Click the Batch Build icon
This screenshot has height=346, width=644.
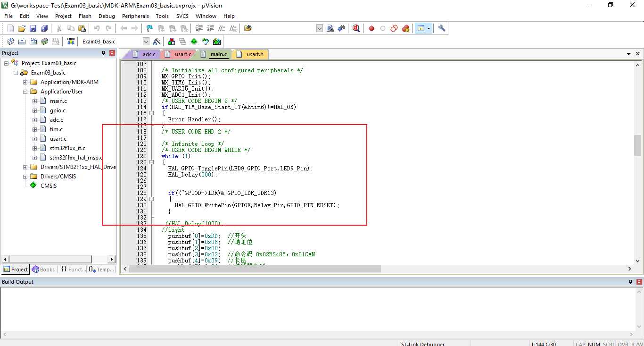(44, 42)
